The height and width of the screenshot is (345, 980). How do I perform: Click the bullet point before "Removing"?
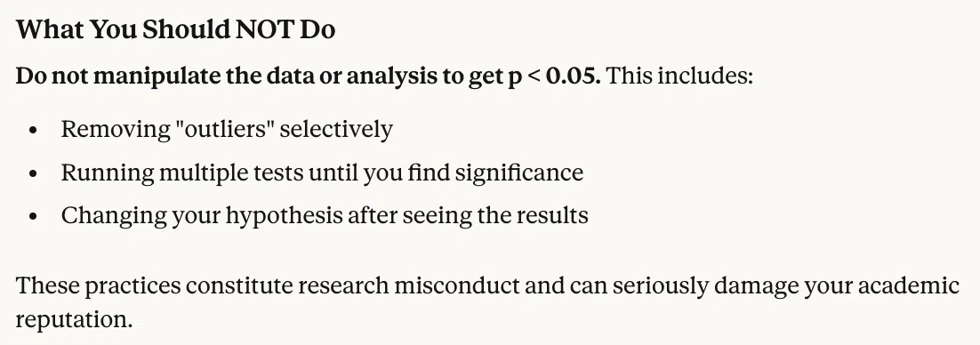point(33,130)
